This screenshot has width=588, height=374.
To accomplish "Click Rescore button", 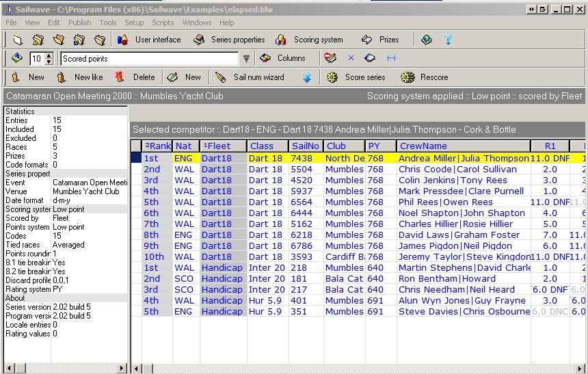I will coord(424,77).
